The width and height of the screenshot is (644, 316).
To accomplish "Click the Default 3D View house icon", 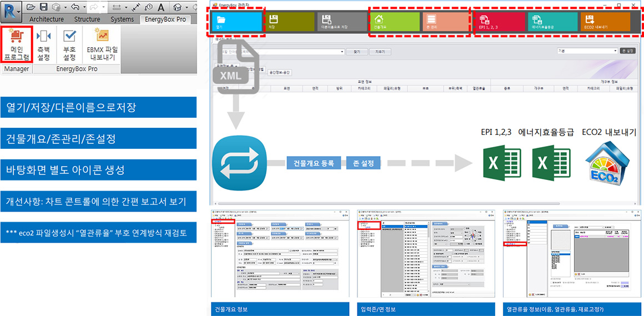I will coord(178,7).
